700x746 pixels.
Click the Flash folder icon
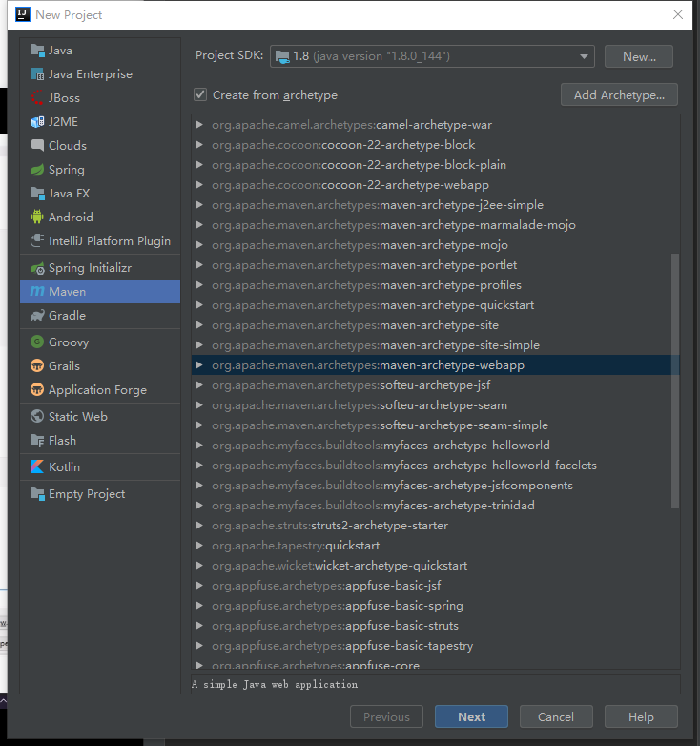(37, 440)
